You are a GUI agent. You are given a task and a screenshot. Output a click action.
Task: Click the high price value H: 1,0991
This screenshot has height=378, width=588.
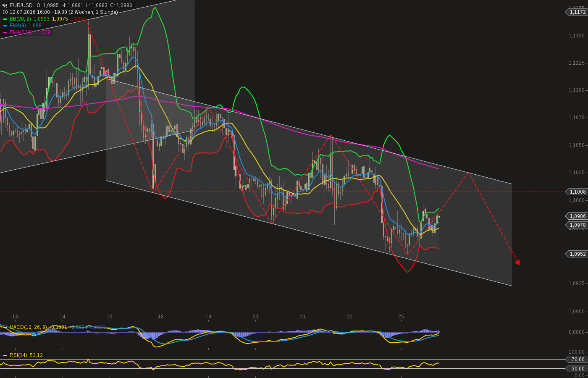point(72,5)
